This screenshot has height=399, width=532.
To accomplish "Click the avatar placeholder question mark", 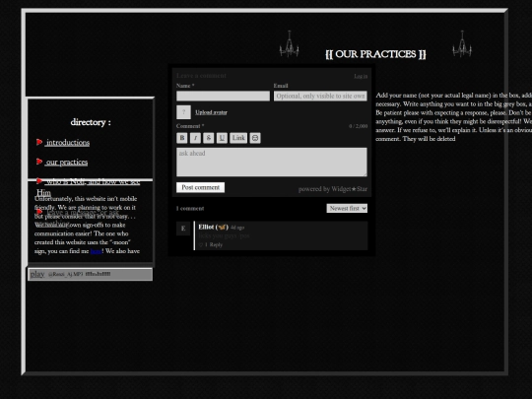I will coord(183,112).
